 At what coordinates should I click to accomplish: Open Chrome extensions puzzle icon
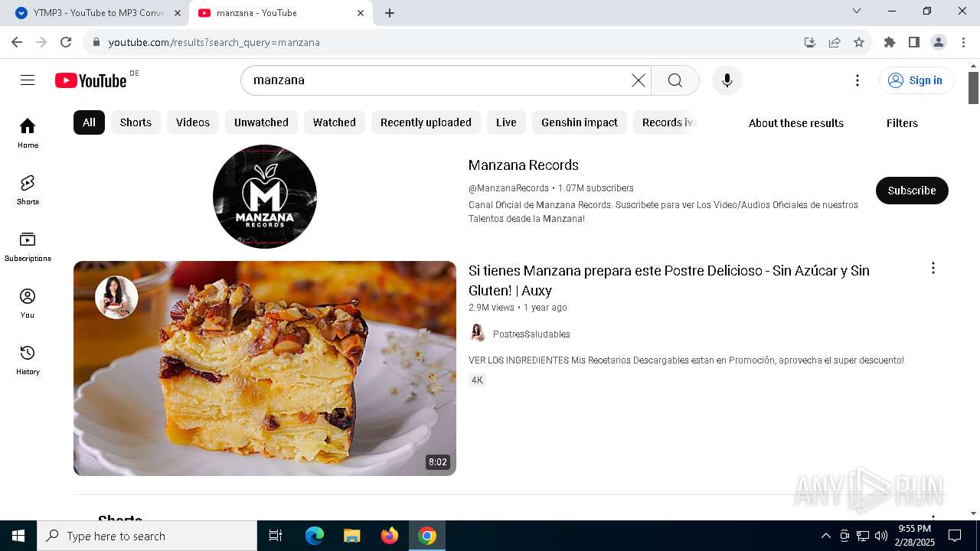(890, 42)
